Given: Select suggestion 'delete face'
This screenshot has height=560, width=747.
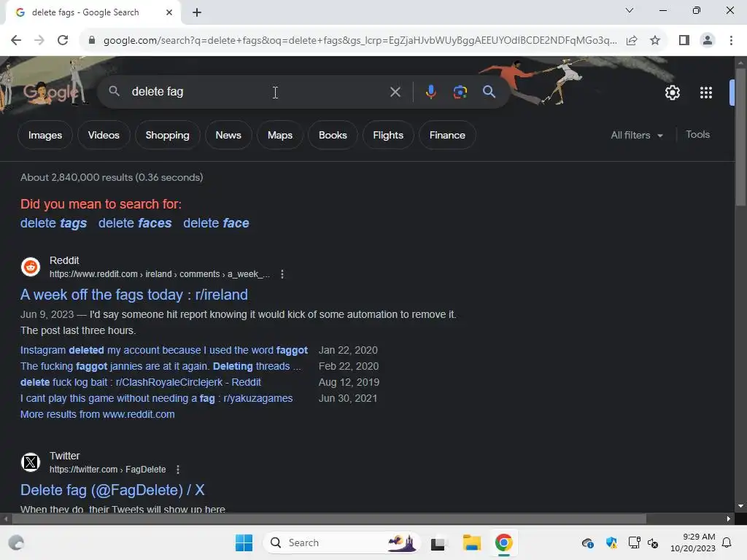Looking at the screenshot, I should (x=216, y=223).
